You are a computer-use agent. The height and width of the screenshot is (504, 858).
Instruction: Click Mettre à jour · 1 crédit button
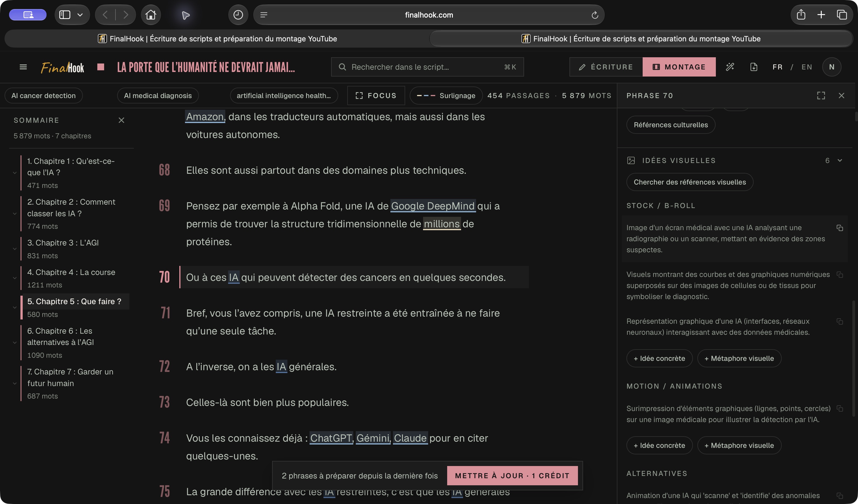pyautogui.click(x=512, y=476)
